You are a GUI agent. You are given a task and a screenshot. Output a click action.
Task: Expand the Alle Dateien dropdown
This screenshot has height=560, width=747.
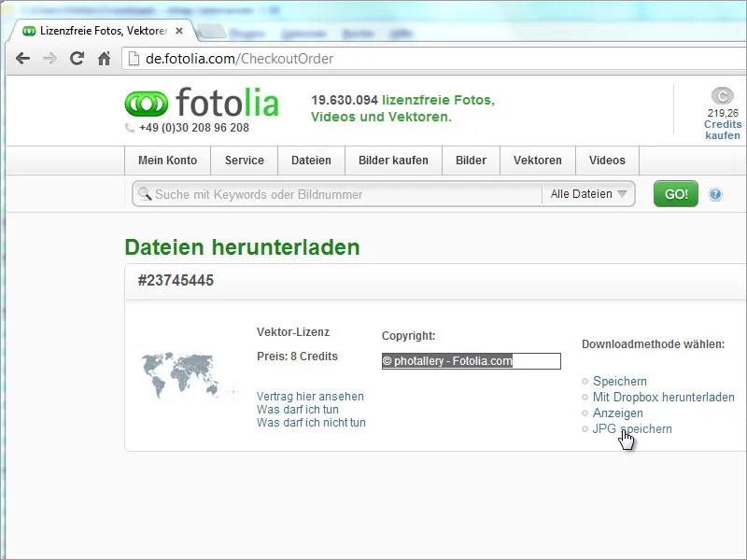[x=588, y=194]
